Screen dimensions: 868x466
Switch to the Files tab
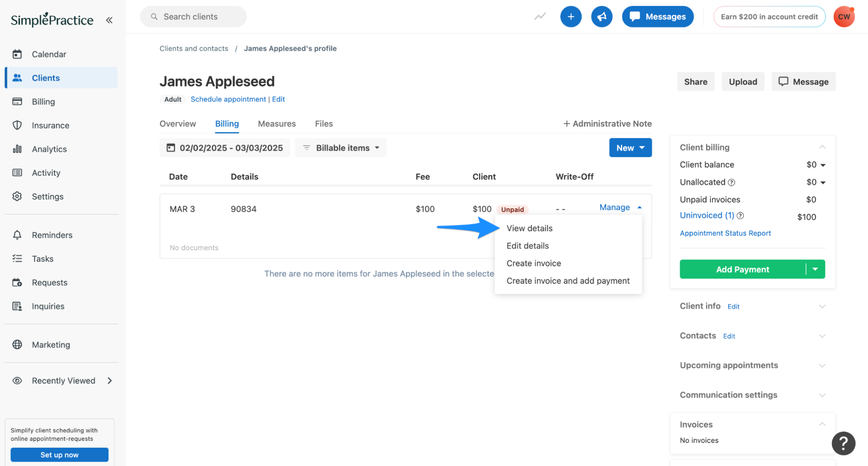pyautogui.click(x=324, y=124)
